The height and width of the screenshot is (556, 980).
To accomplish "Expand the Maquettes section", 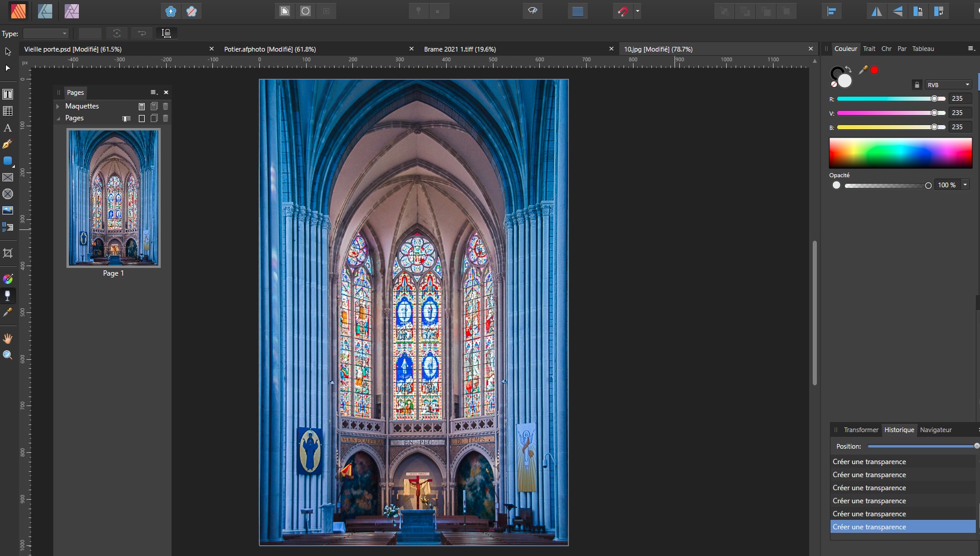I will coord(58,106).
